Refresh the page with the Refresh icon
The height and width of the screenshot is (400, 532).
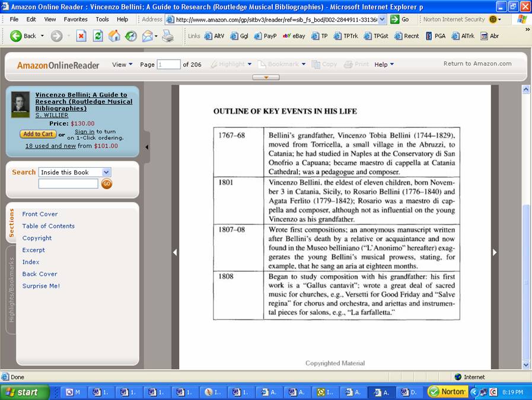coord(98,36)
